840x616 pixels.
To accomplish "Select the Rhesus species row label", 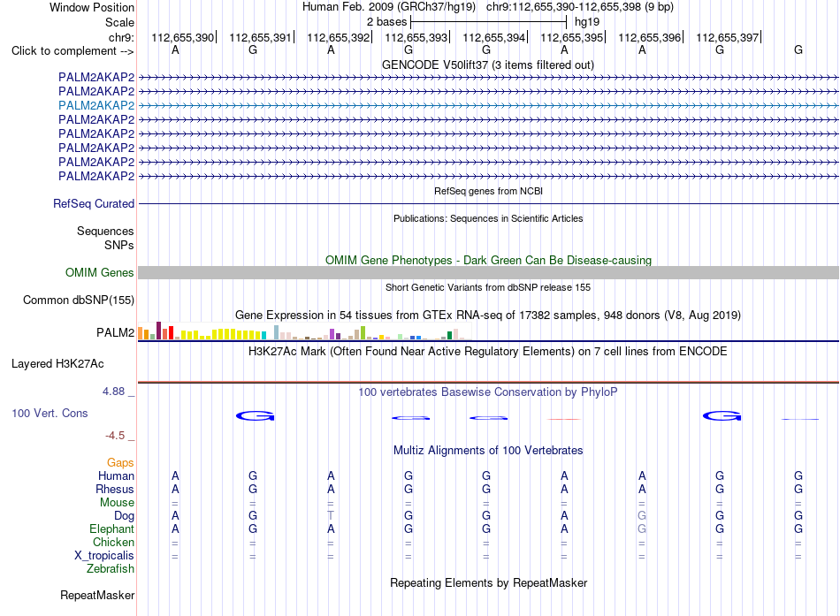I will coord(115,489).
